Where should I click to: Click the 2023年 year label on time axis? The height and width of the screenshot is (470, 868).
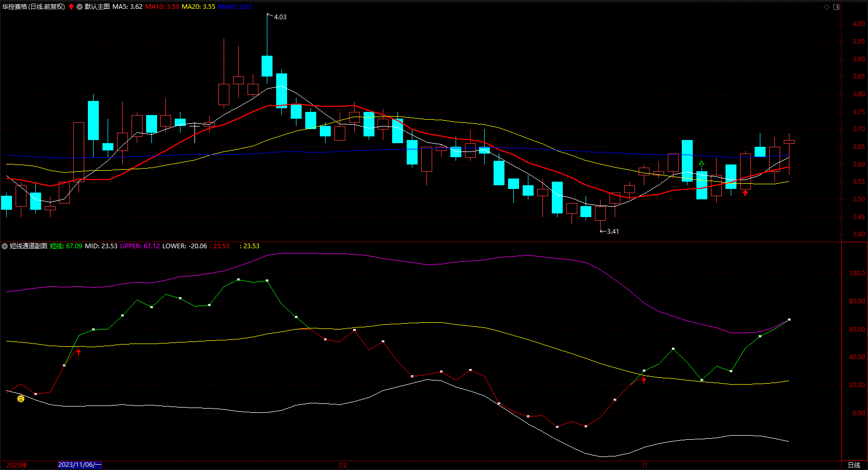click(17, 465)
